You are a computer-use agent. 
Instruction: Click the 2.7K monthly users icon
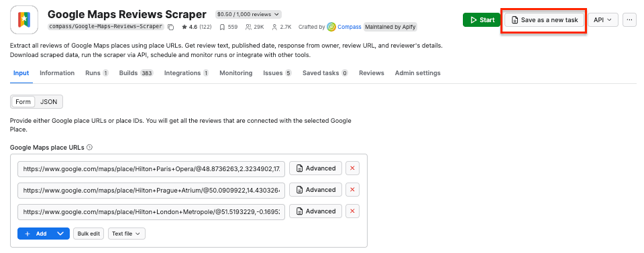275,27
